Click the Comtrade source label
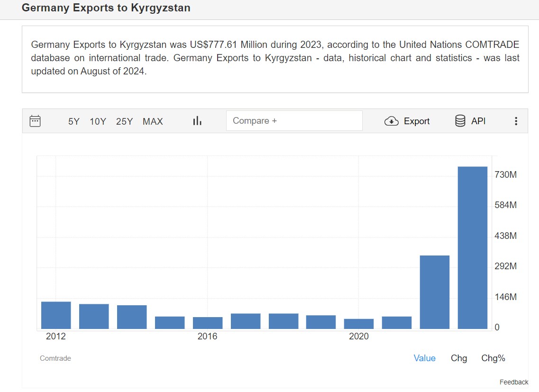The height and width of the screenshot is (392, 539). click(55, 358)
